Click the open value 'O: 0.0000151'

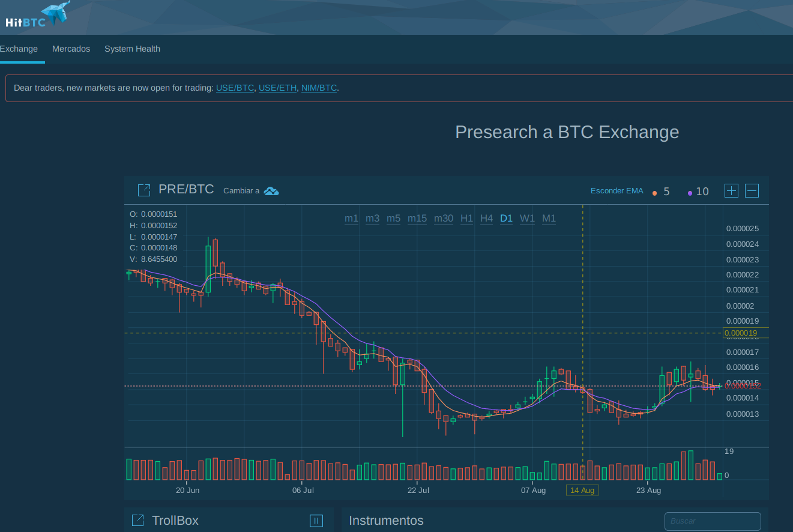tap(154, 214)
